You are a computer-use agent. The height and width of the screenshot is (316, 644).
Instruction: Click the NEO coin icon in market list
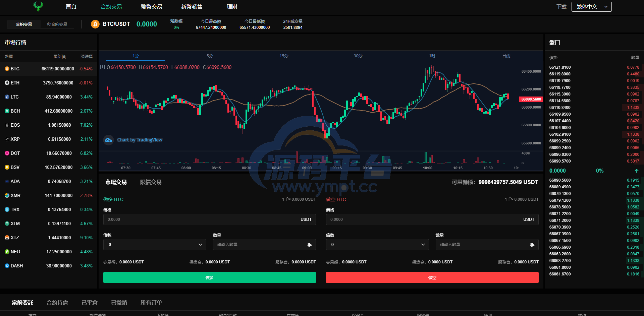pyautogui.click(x=7, y=252)
